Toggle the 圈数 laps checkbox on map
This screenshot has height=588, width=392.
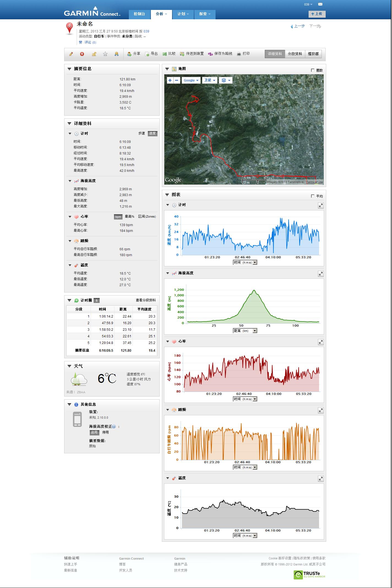pos(313,70)
